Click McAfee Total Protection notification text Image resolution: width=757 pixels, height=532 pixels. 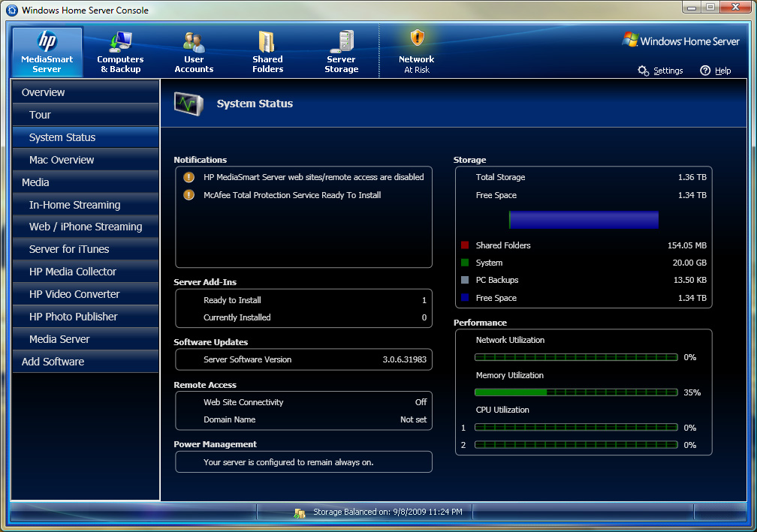tap(292, 195)
